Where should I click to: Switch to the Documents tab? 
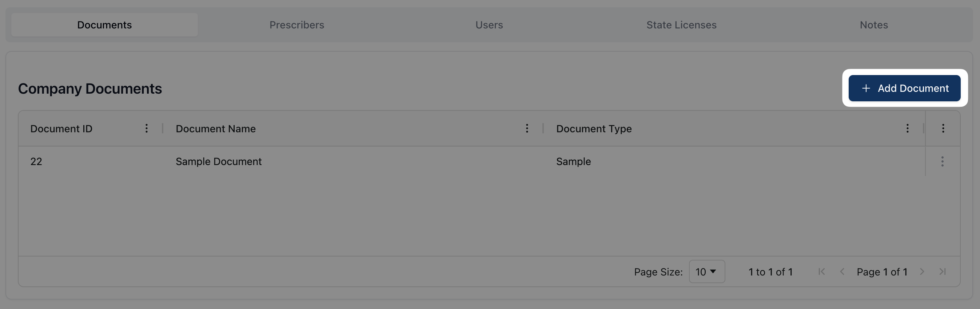(104, 25)
